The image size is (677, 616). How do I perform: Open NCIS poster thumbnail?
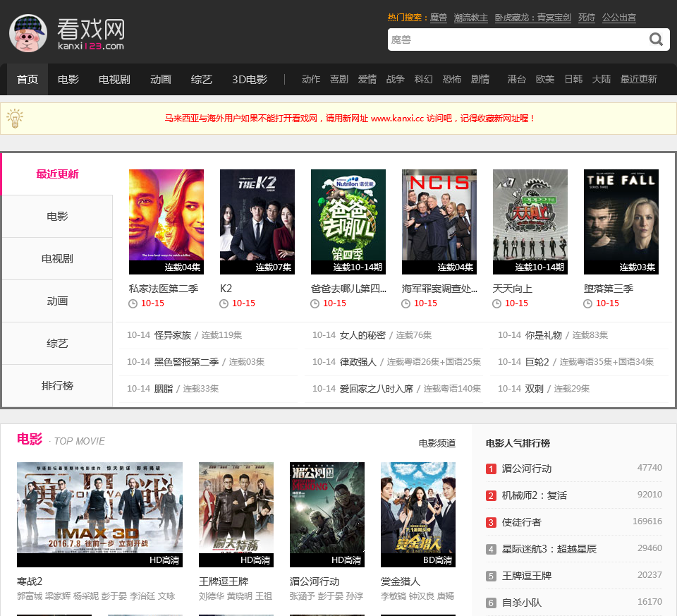[439, 222]
